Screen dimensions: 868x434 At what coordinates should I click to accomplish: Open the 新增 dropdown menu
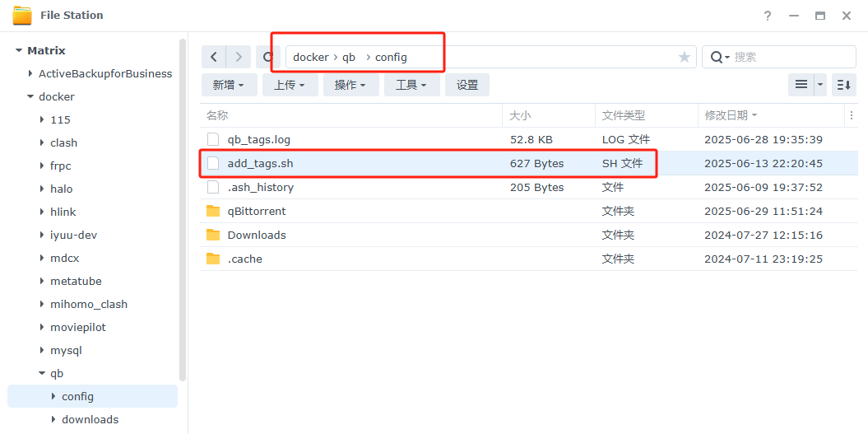pos(229,85)
